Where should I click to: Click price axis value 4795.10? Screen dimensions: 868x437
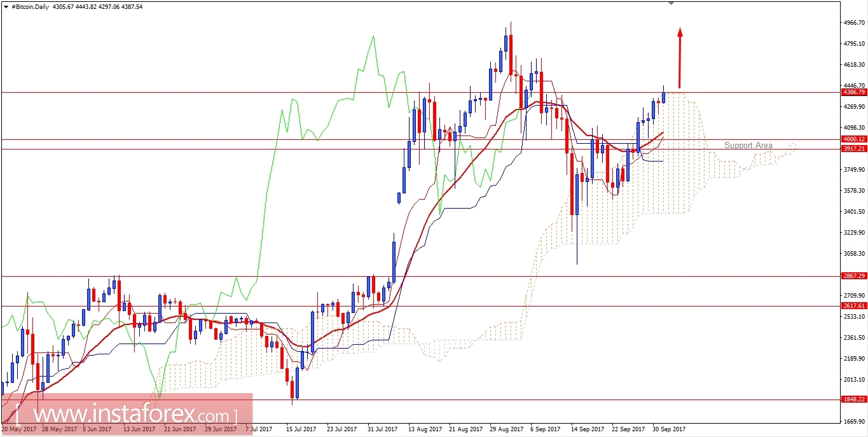pos(854,44)
